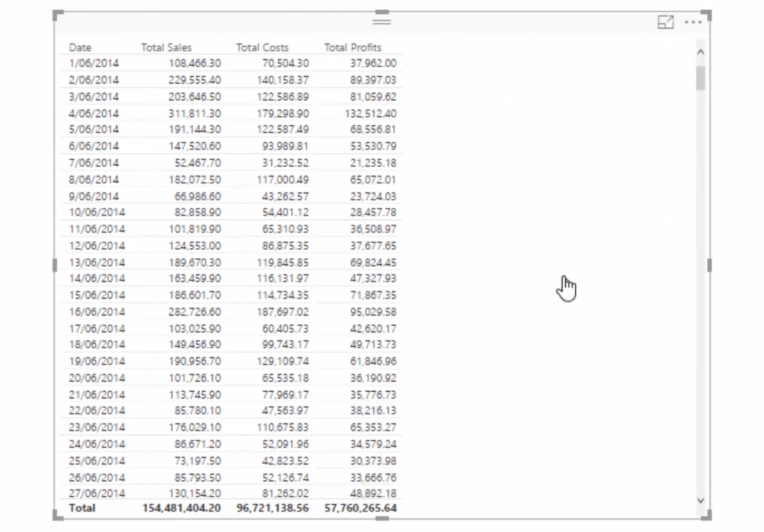Select the date 12/06/2014
This screenshot has width=764, height=532.
(x=97, y=246)
